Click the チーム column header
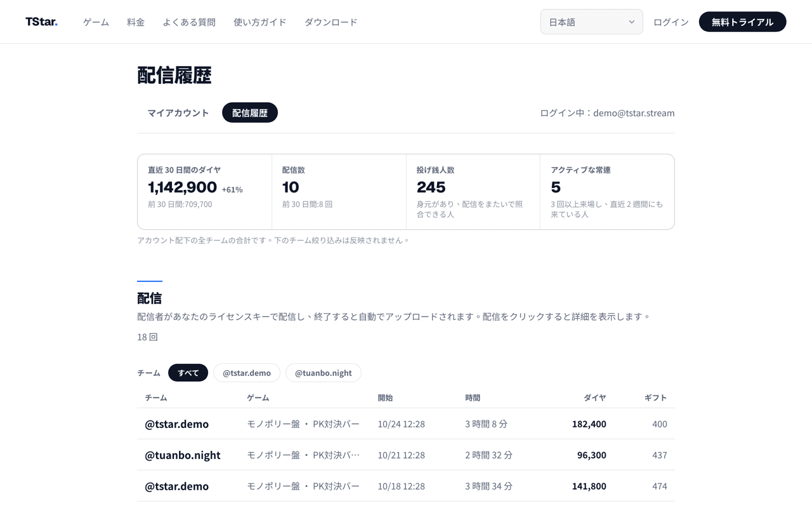 coord(156,398)
